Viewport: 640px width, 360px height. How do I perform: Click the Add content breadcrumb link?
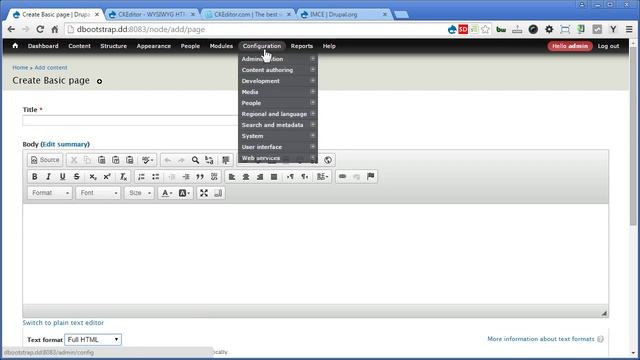51,68
